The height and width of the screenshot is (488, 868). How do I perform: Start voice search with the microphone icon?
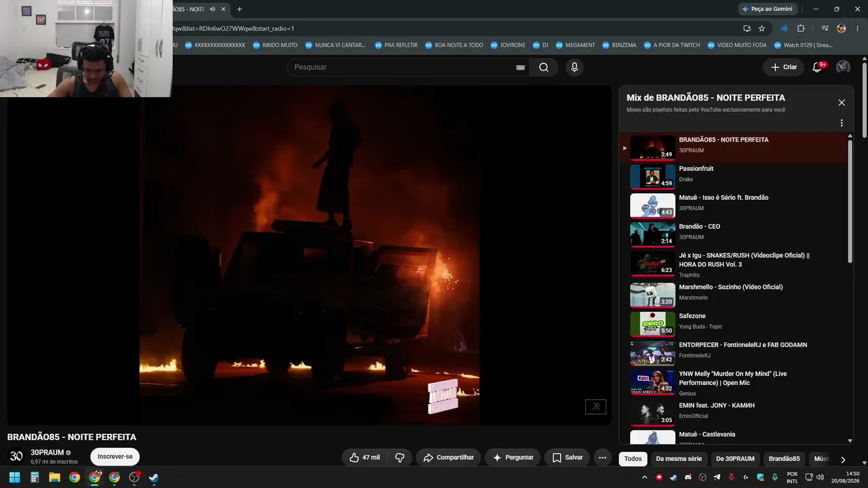coord(574,67)
